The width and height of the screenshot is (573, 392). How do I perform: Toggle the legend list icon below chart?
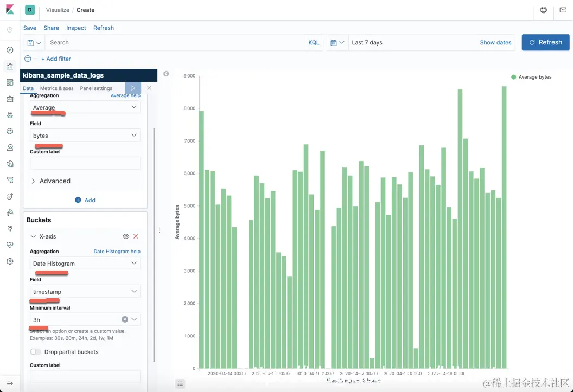coord(180,384)
